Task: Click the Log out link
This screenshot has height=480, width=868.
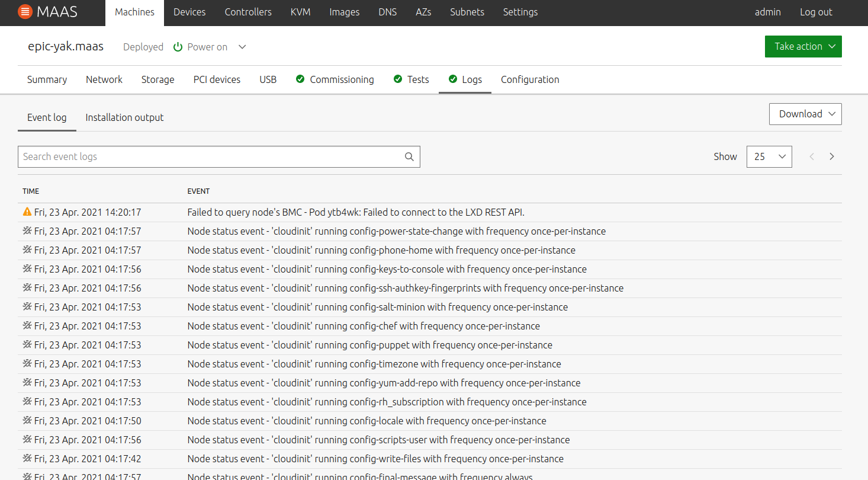Action: pos(816,12)
